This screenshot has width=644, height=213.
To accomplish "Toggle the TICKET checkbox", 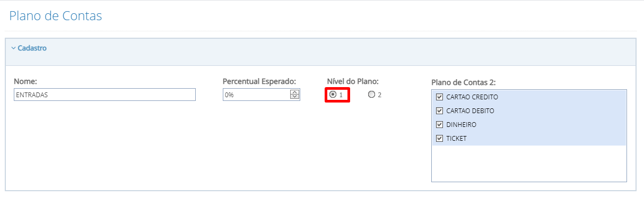I will pos(439,139).
